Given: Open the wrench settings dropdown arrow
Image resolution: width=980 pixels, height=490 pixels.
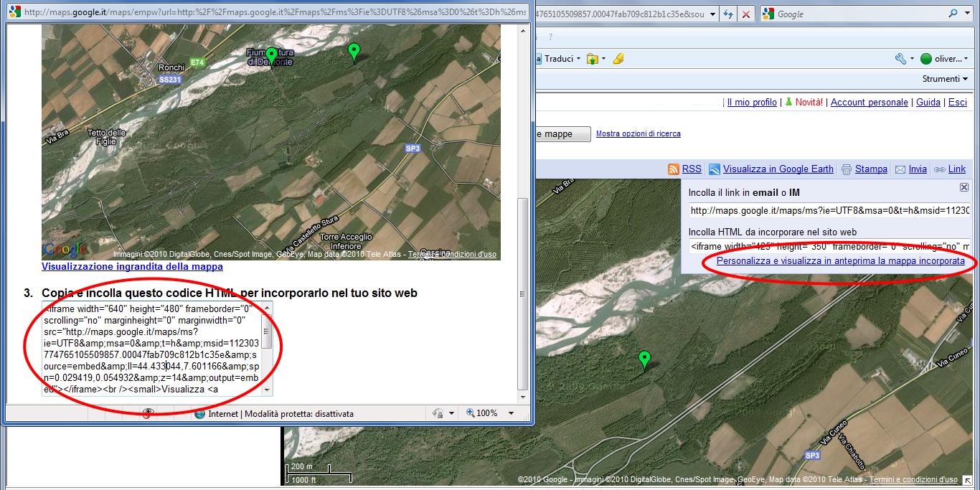Looking at the screenshot, I should pyautogui.click(x=912, y=59).
